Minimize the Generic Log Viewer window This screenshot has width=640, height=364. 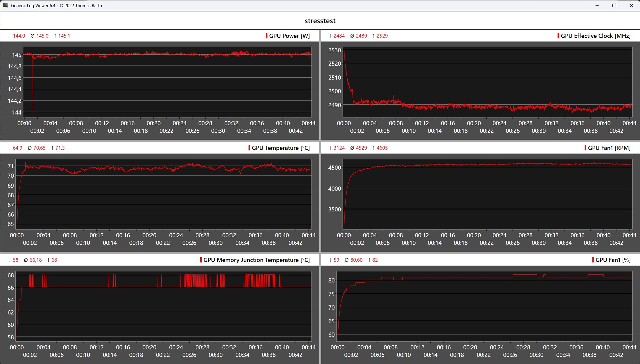597,5
